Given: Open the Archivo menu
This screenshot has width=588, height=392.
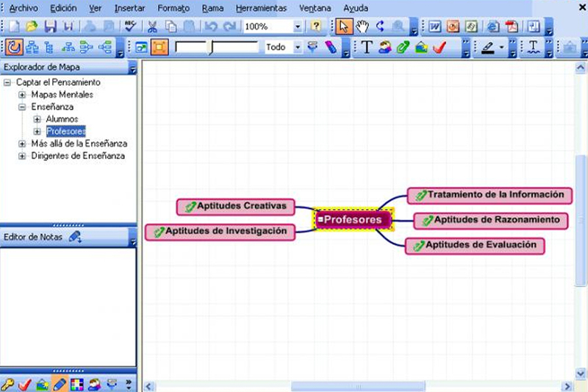Looking at the screenshot, I should pyautogui.click(x=24, y=8).
